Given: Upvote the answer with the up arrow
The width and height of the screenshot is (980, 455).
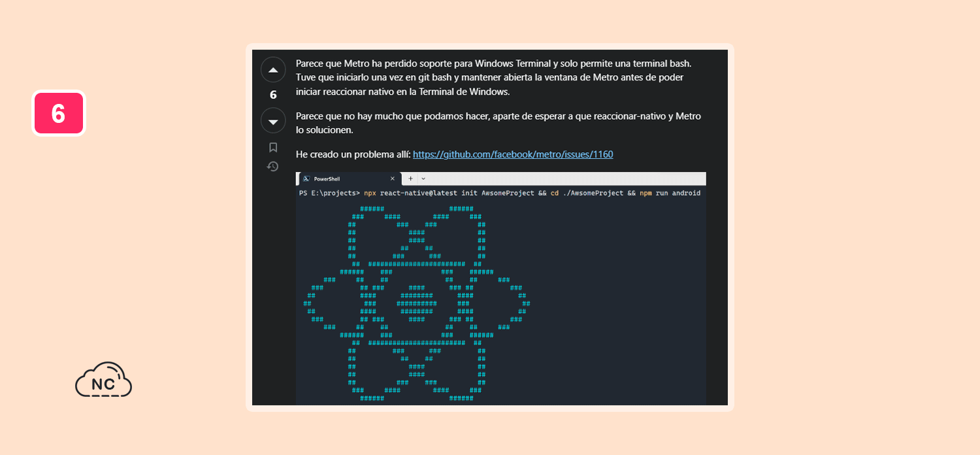Looking at the screenshot, I should click(x=273, y=70).
